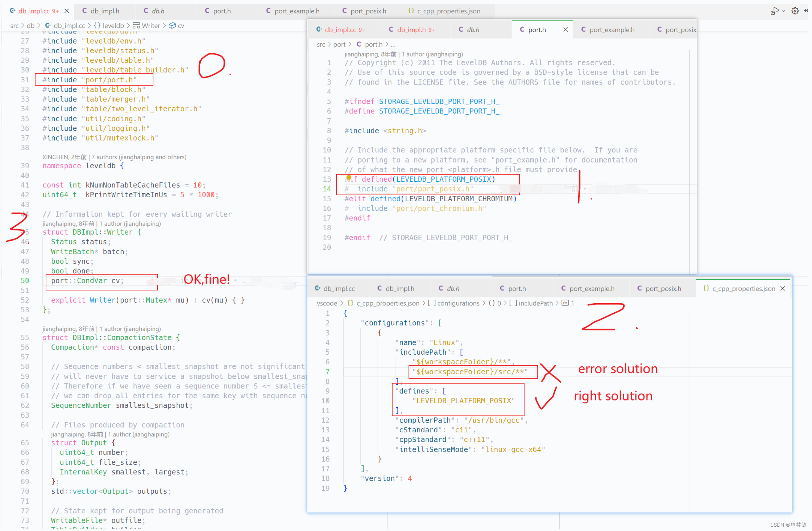Click author code lens above 'struct Output'

tap(110, 435)
